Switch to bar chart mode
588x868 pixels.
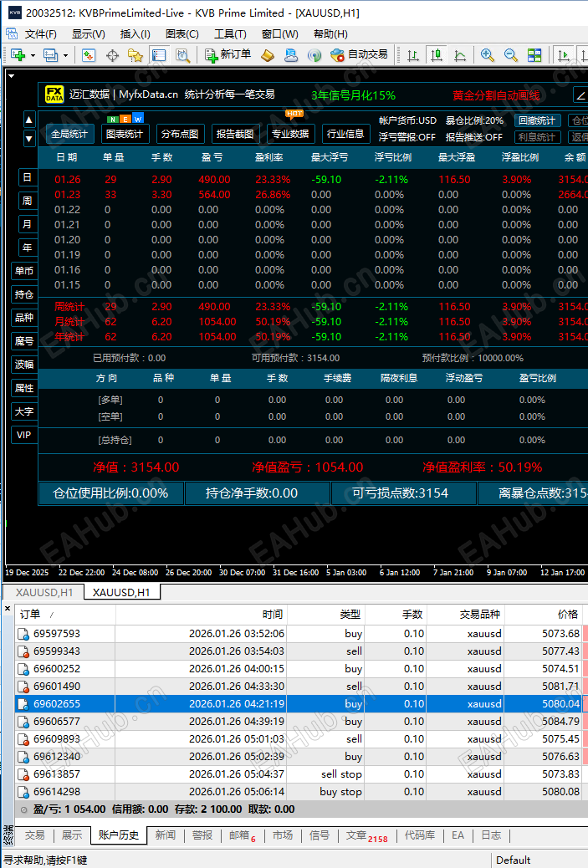tap(413, 55)
